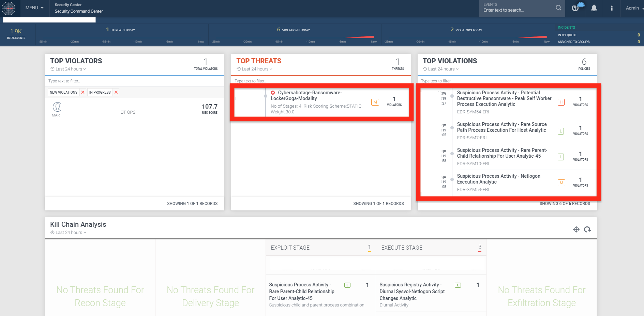
Task: Refresh the Kill Chain Analysis panel
Action: (x=587, y=230)
